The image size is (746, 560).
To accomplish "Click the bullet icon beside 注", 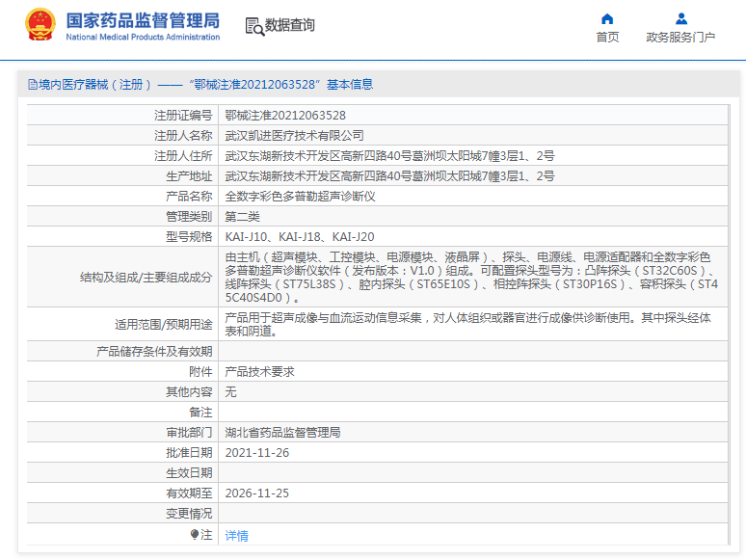I will click(x=195, y=534).
